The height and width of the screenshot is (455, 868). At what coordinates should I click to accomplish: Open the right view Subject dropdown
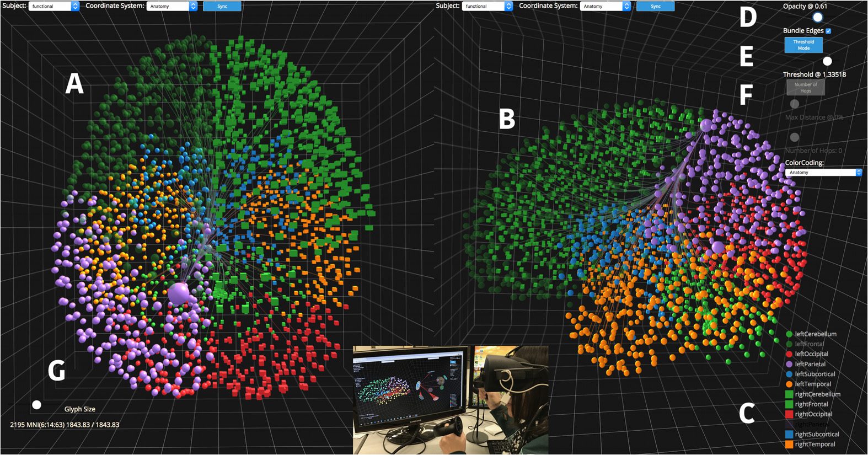[x=487, y=6]
